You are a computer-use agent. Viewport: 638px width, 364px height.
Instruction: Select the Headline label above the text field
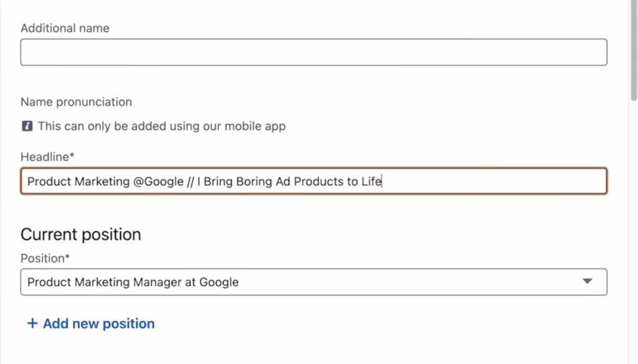(47, 157)
